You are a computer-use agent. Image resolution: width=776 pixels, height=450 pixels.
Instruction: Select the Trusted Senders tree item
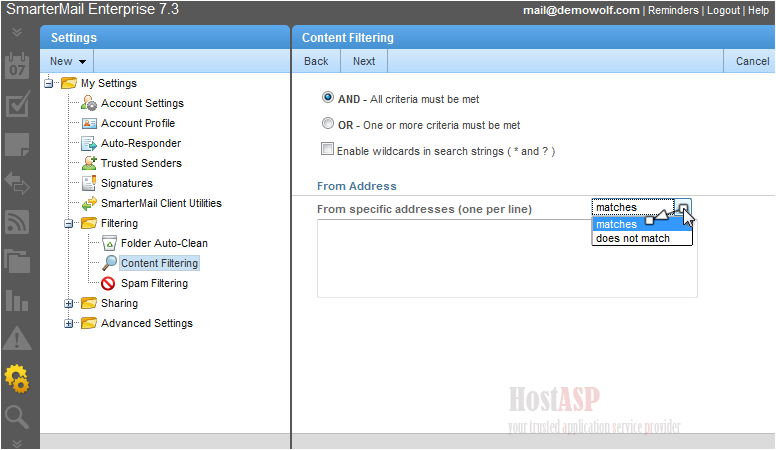click(141, 163)
